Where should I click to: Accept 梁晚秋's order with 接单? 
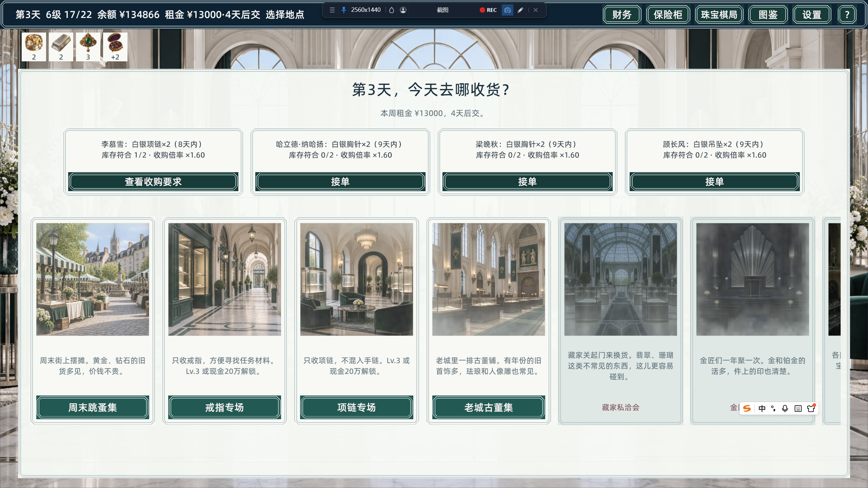pyautogui.click(x=528, y=182)
